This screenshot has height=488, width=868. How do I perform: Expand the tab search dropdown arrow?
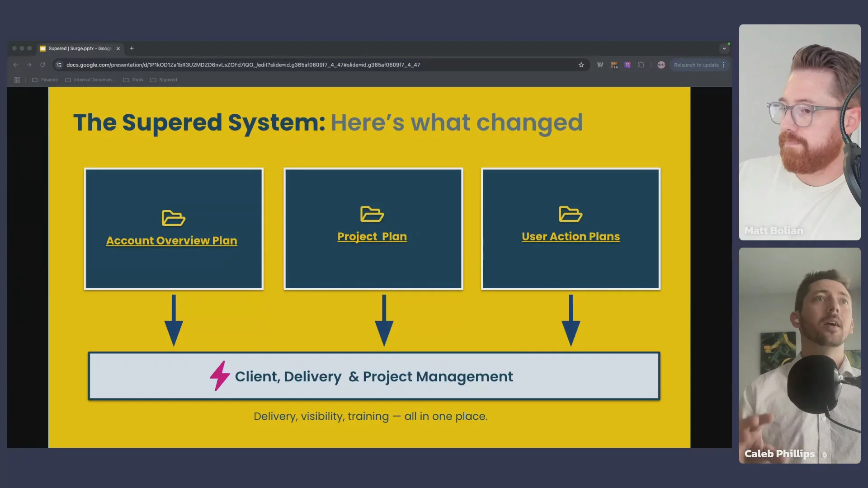(724, 48)
